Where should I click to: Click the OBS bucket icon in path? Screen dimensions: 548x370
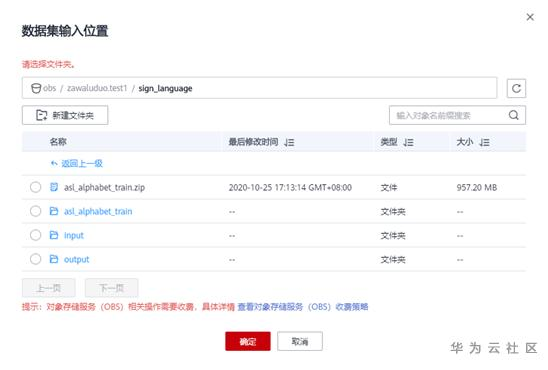[x=36, y=88]
